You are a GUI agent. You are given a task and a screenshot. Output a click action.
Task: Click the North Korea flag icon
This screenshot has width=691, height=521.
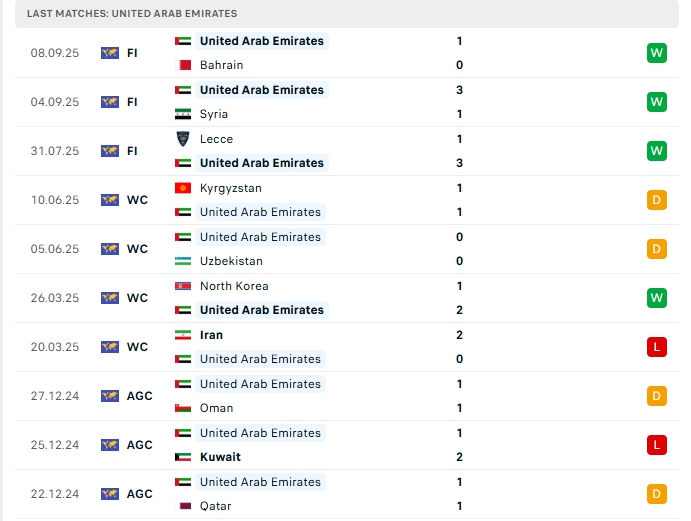click(183, 286)
